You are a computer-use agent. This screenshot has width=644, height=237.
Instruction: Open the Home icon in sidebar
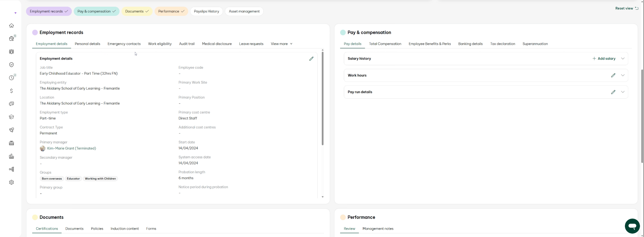(x=11, y=25)
